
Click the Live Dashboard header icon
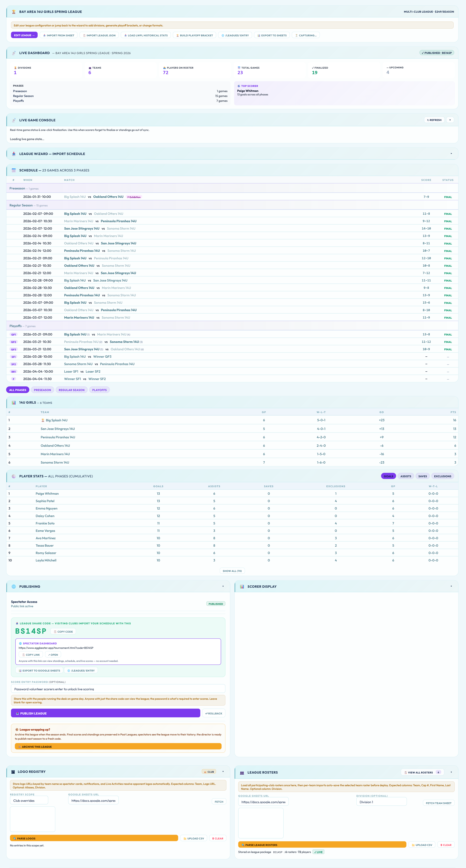14,53
